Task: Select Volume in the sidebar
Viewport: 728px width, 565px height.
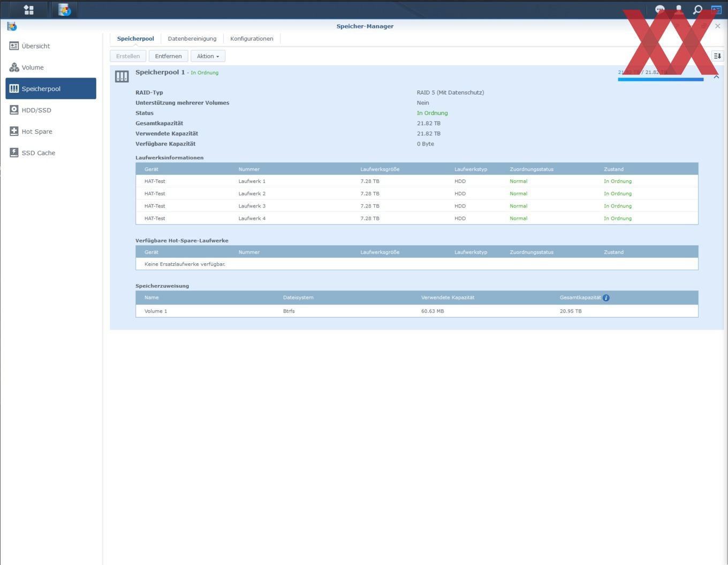Action: point(51,67)
